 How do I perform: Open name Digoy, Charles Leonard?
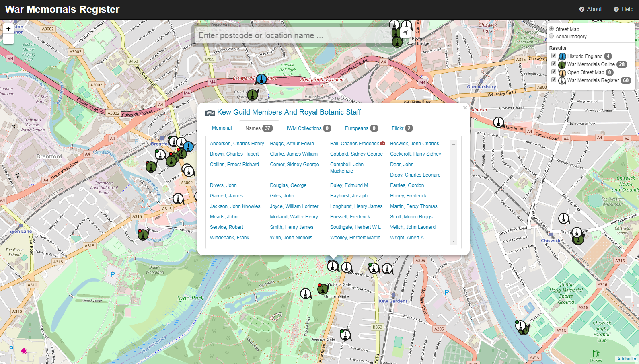pyautogui.click(x=415, y=175)
